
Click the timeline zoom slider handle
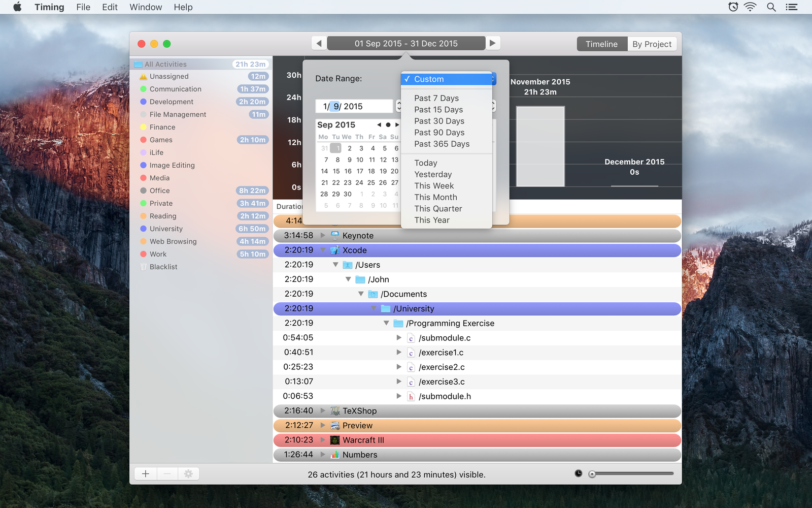(x=592, y=474)
